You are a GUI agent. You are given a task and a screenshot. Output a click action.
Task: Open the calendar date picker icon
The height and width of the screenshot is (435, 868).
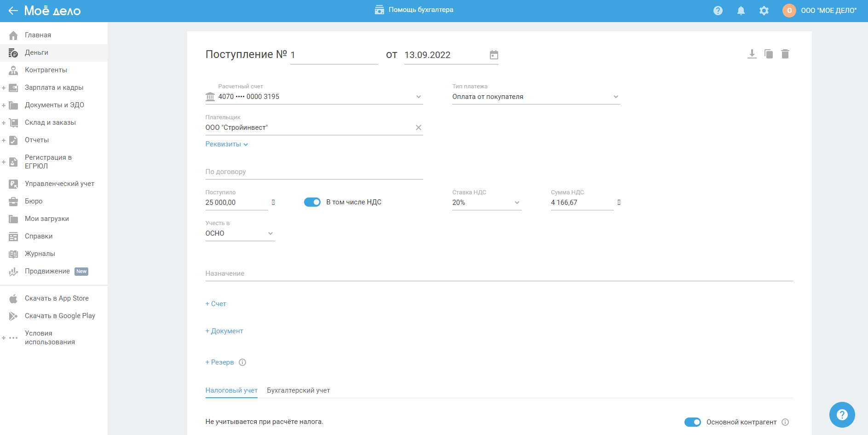pos(494,55)
